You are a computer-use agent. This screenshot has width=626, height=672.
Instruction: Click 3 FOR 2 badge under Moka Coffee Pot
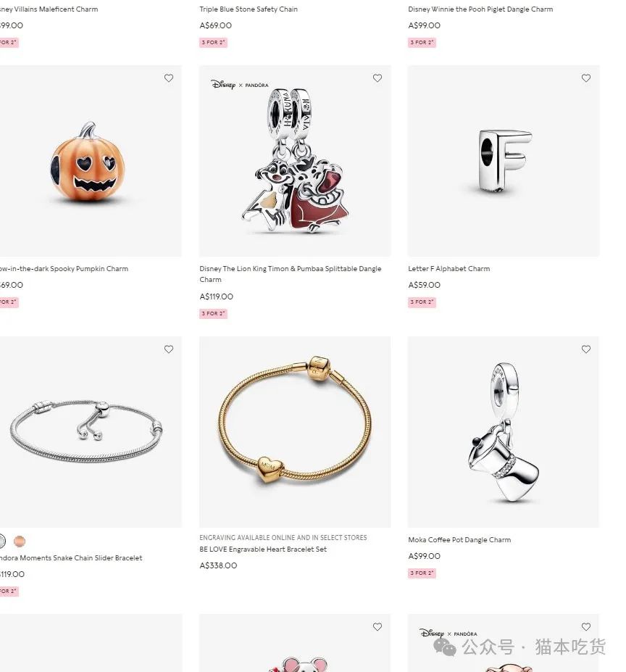pos(422,573)
